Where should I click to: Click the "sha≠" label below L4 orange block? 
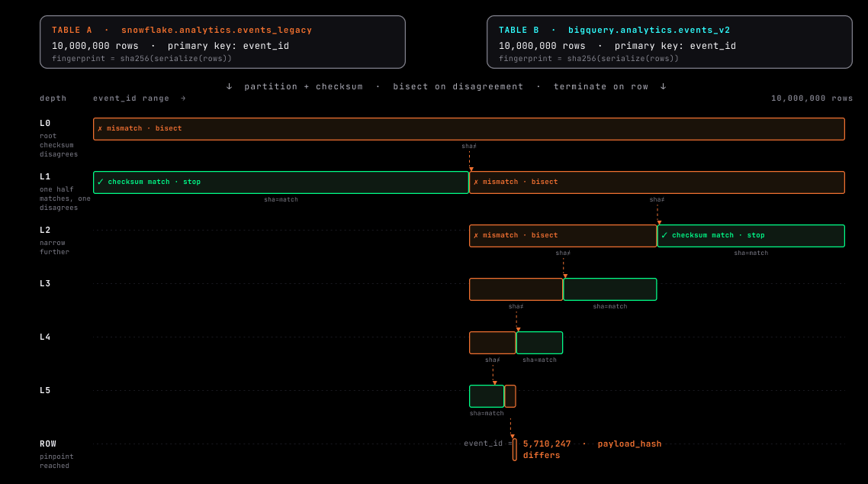pyautogui.click(x=492, y=360)
